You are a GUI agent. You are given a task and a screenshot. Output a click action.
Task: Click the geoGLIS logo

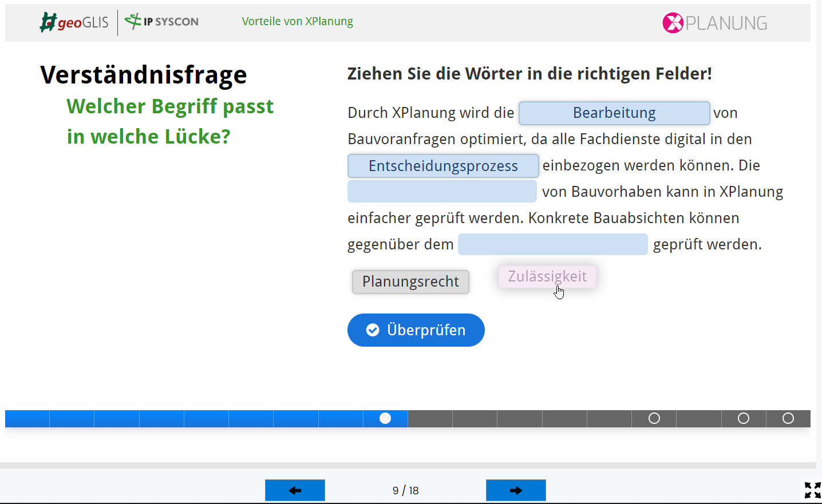(x=74, y=22)
